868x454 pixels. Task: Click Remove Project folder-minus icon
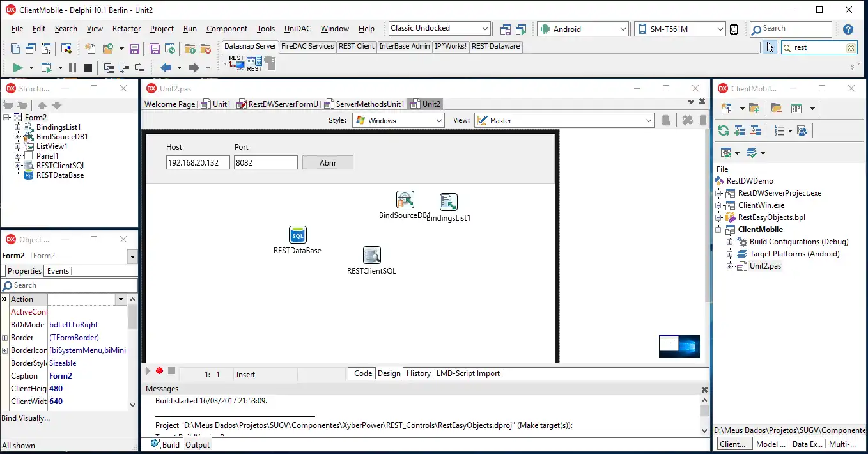776,108
